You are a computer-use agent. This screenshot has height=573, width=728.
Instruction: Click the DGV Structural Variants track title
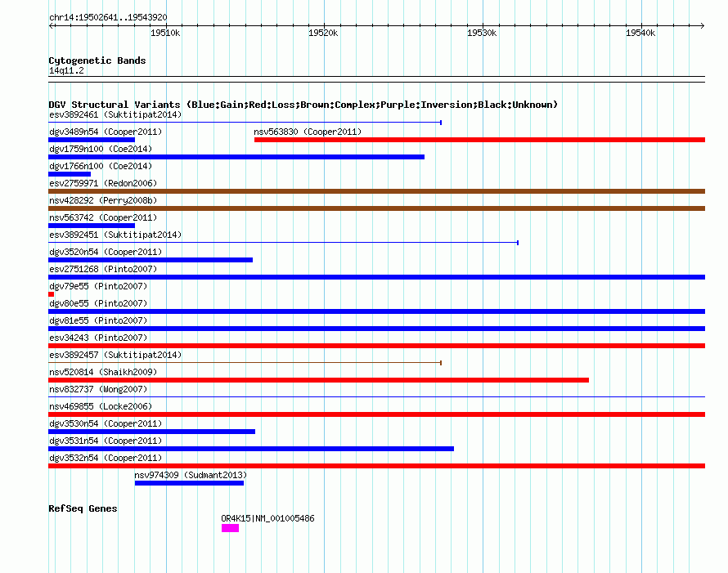[x=303, y=105]
